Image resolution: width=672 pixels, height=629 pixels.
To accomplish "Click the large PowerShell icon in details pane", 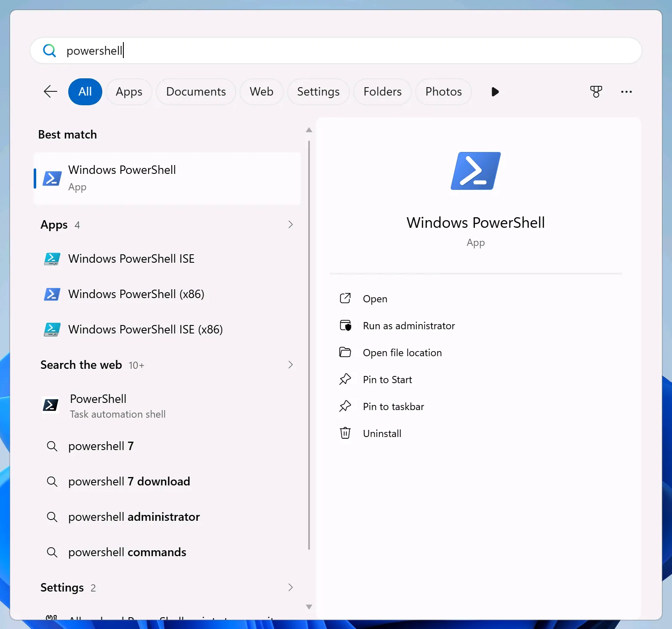I will pos(476,171).
